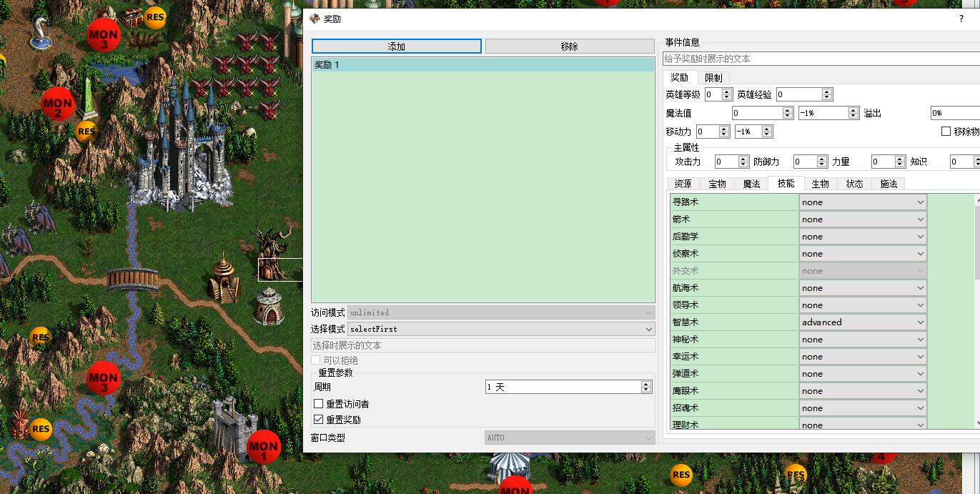Click the 力量 spin box
This screenshot has height=494, width=980.
click(889, 162)
